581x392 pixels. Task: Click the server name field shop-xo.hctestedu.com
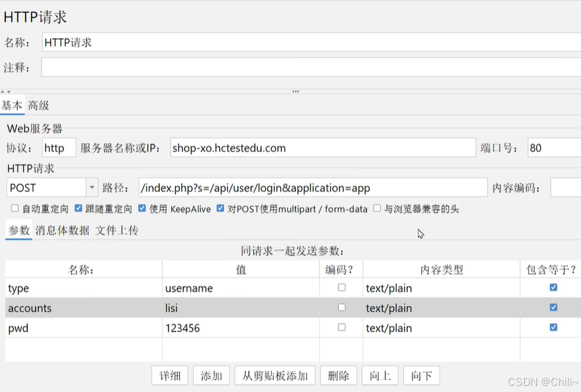pos(323,148)
